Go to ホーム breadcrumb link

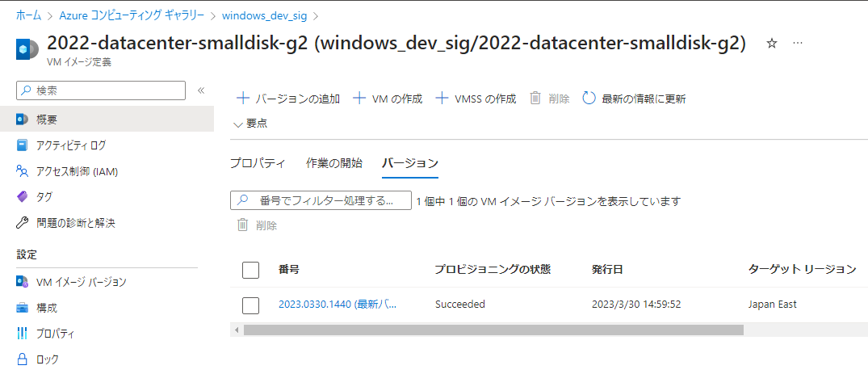(x=28, y=15)
